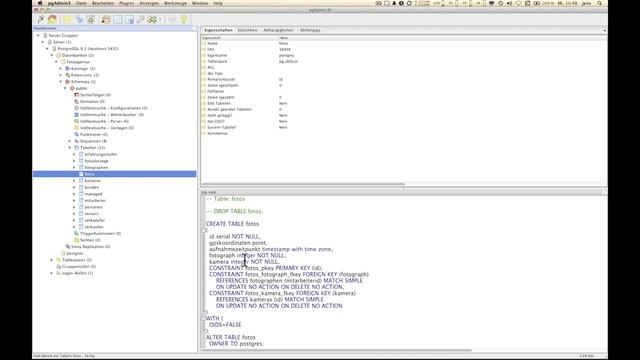Expand the Login-Rollen node
Image resolution: width=640 pixels, height=360 pixels.
[x=52, y=273]
